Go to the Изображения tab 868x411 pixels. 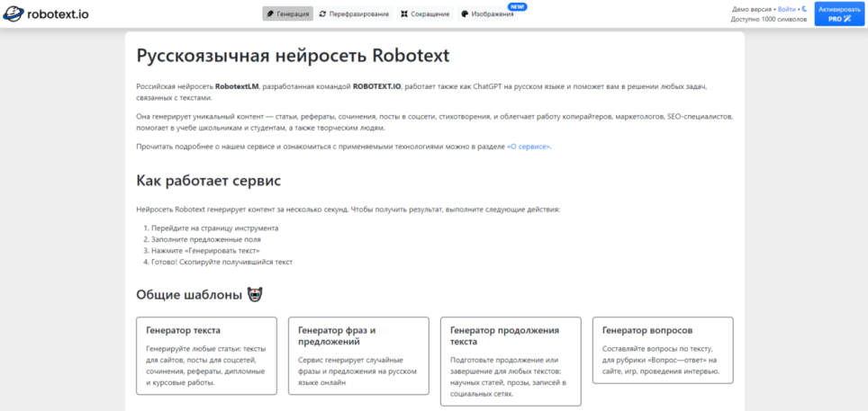pyautogui.click(x=488, y=13)
